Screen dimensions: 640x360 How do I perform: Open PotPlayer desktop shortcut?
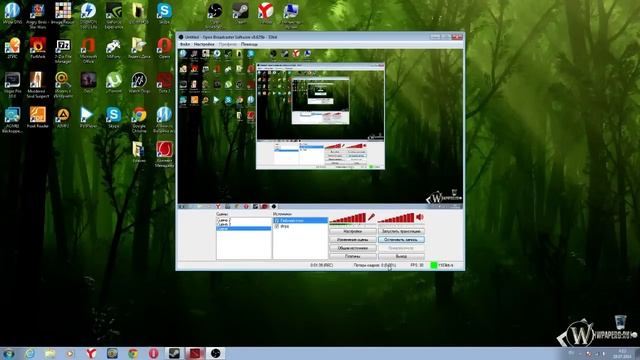88,118
